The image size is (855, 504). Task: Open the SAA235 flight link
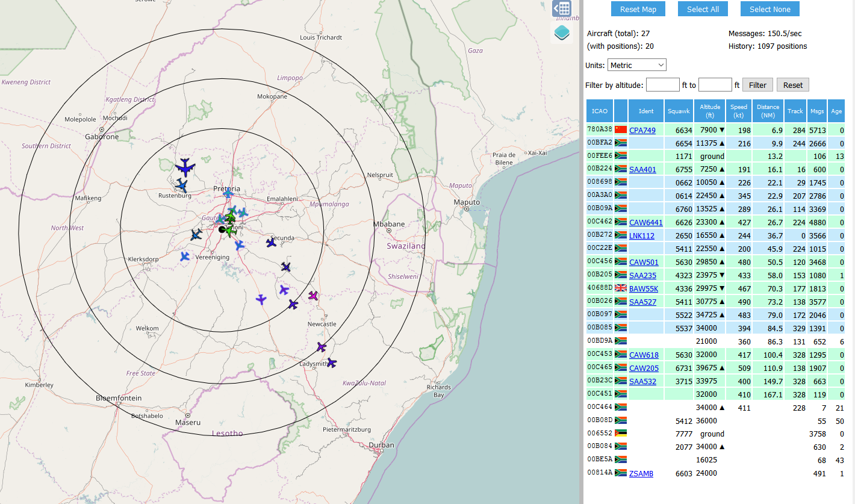(x=642, y=275)
